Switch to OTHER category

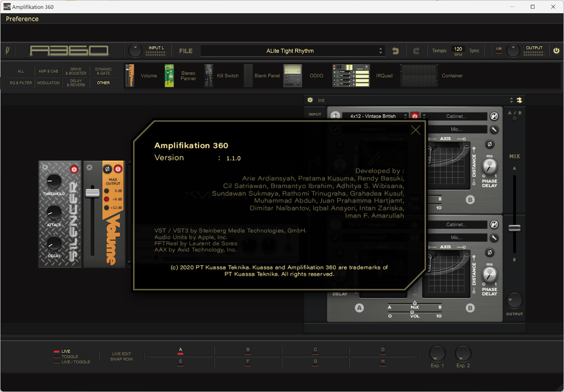(x=103, y=83)
